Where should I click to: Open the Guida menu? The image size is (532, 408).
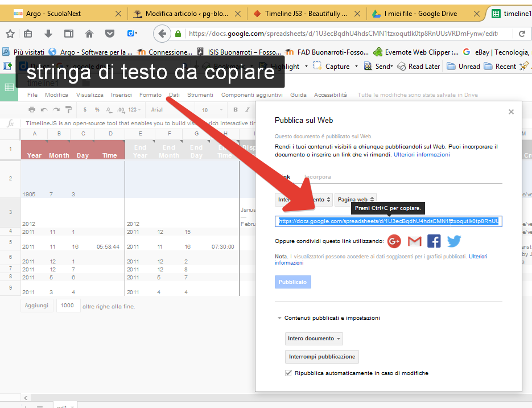pos(298,94)
